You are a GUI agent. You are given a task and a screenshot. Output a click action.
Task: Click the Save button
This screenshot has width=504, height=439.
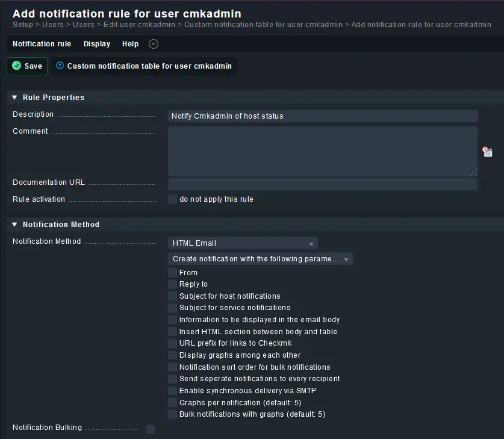pos(26,66)
